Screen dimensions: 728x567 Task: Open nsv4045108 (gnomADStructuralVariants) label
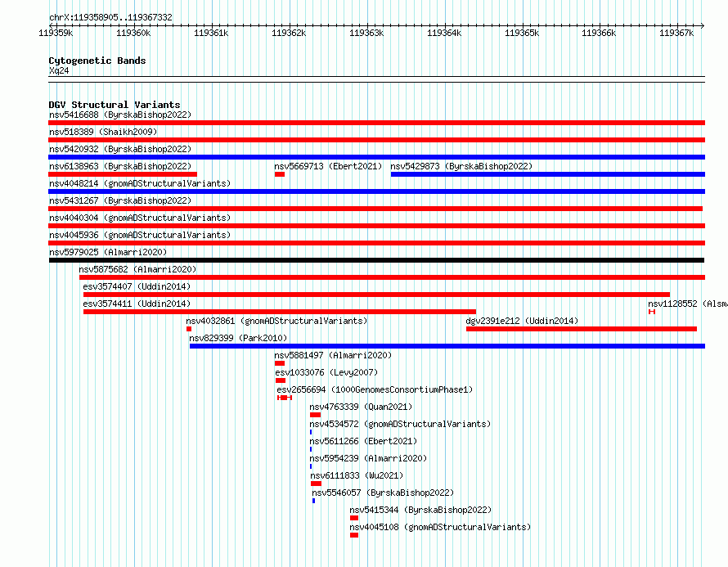pyautogui.click(x=440, y=527)
